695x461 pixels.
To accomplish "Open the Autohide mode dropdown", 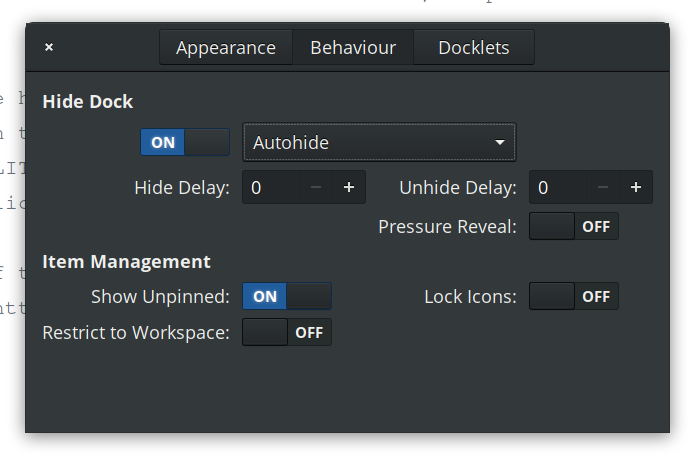I will click(x=378, y=142).
